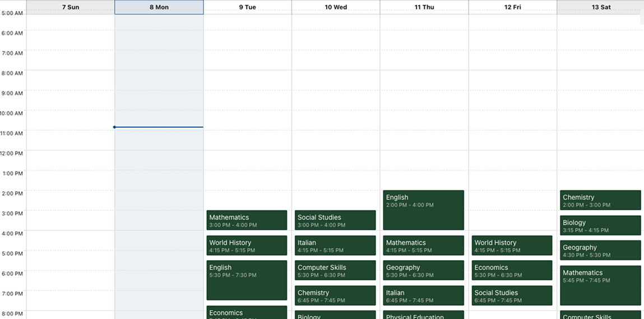
Task: Open Saturday's Chemistry 2:00 PM event
Action: pos(600,200)
